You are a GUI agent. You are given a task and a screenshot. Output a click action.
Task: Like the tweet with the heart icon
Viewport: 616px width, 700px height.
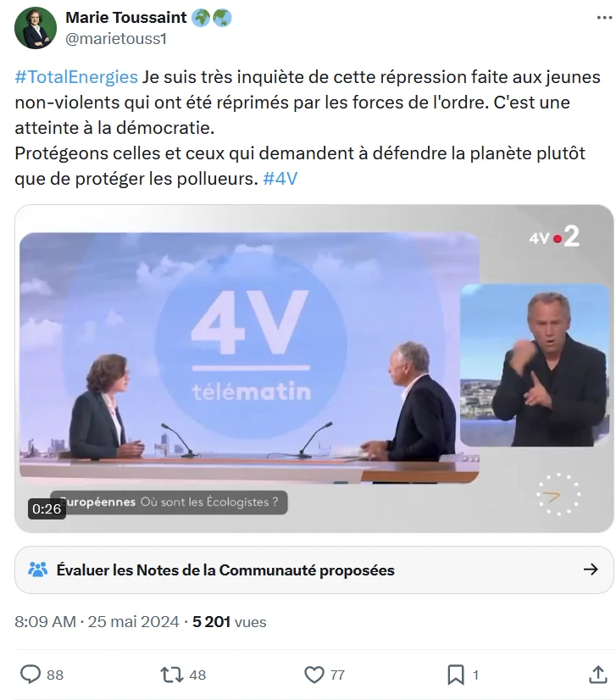pos(314,675)
